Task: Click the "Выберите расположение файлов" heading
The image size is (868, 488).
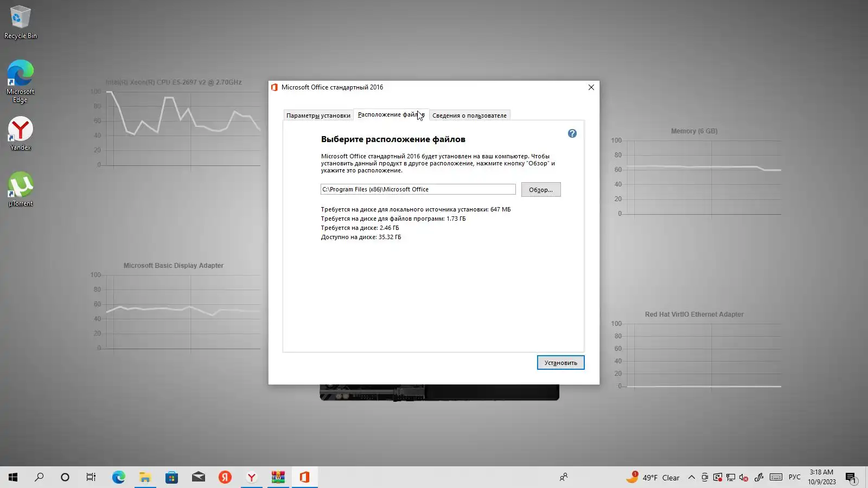Action: point(393,139)
